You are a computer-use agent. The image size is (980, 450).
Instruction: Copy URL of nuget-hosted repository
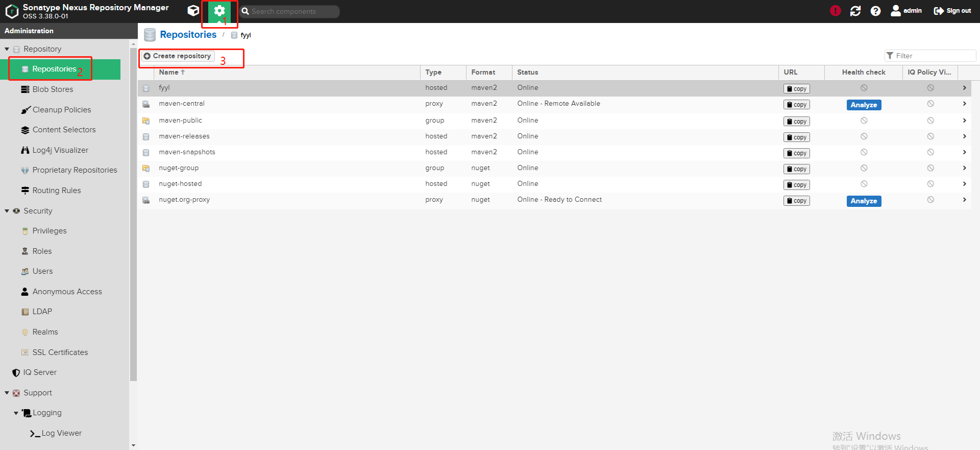pyautogui.click(x=797, y=185)
